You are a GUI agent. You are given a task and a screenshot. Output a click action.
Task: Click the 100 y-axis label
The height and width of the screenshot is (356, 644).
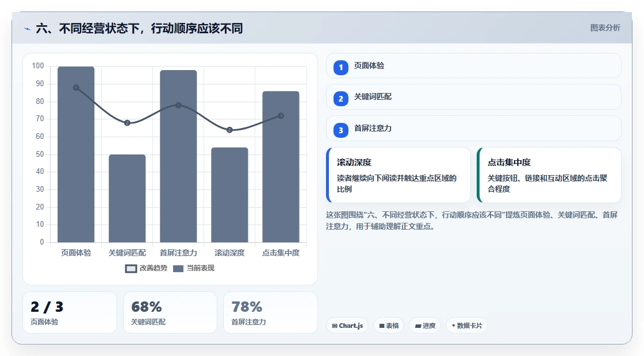coord(38,66)
